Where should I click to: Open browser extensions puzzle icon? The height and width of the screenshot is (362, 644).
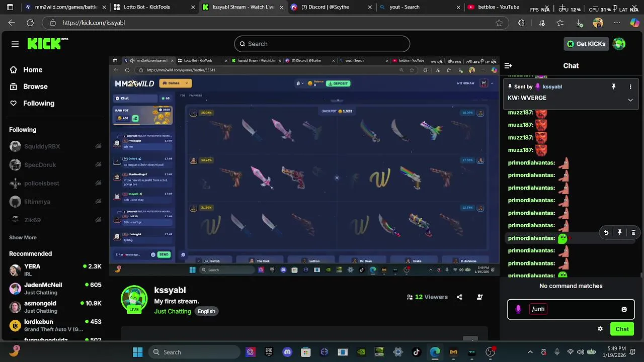521,23
